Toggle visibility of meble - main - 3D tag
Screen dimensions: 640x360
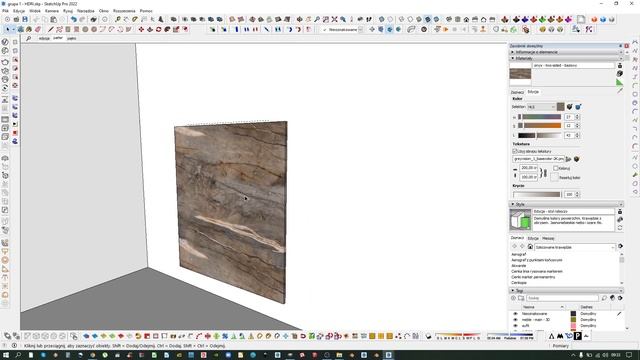pyautogui.click(x=515, y=320)
